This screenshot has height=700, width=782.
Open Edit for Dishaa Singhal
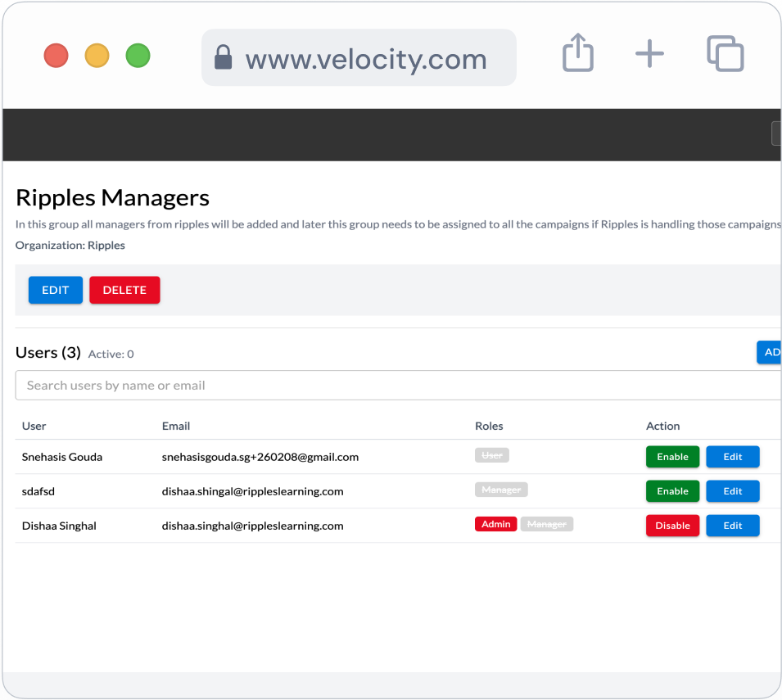(x=732, y=526)
